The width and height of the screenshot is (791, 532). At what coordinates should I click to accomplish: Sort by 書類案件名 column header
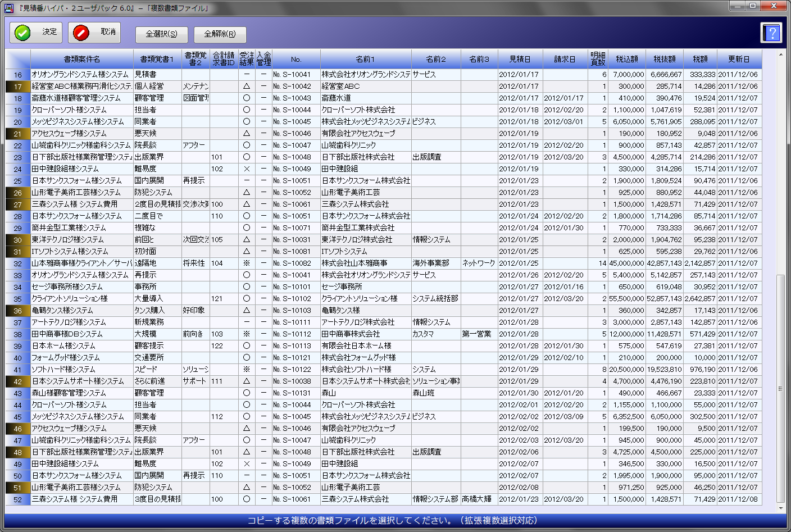tap(82, 59)
